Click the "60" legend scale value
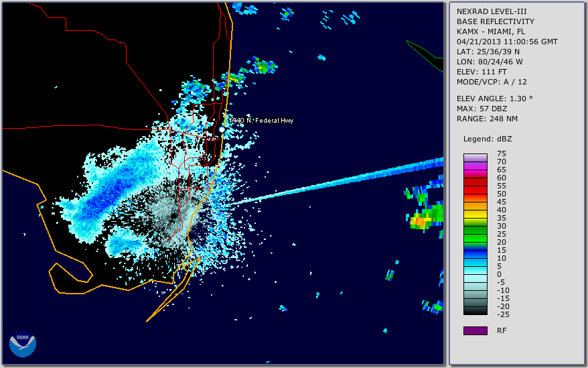The width and height of the screenshot is (588, 368). click(x=502, y=178)
